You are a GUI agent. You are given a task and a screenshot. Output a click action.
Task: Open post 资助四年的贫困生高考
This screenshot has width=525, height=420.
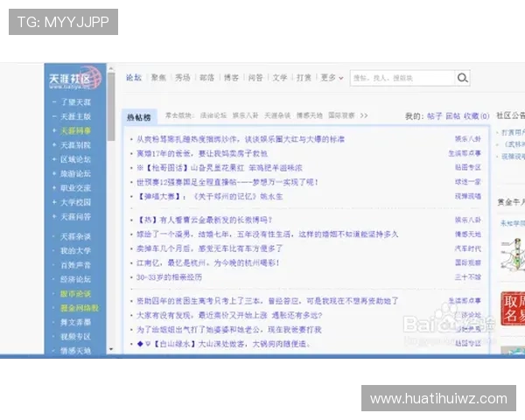(267, 301)
